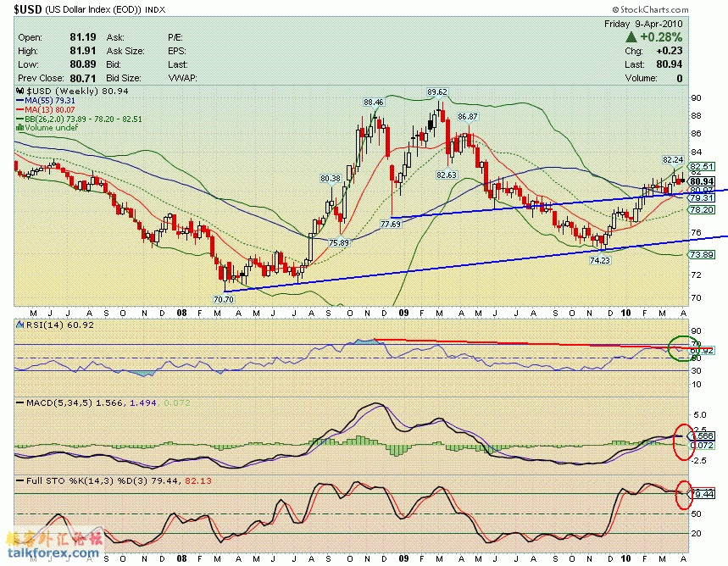Screen dimensions: 728x566
Task: Click the 09 year label on price chart axis
Action: click(x=404, y=313)
